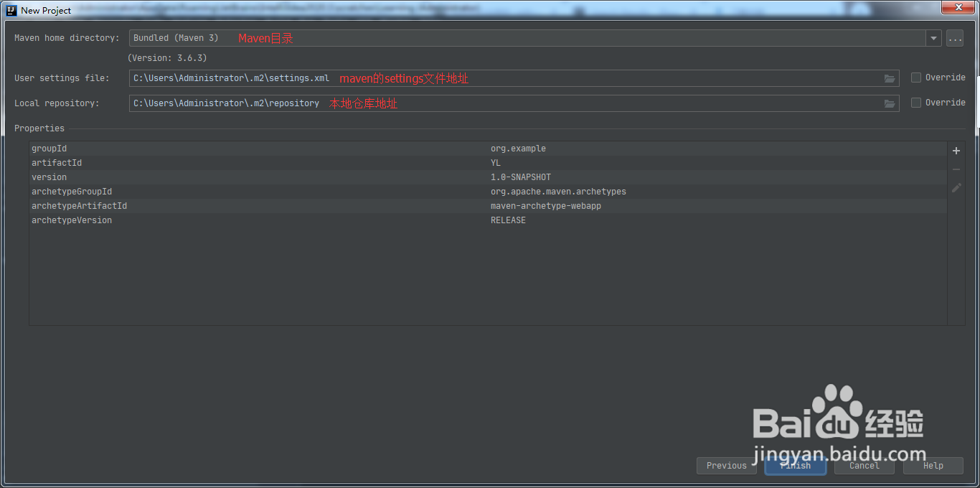Click the Maven home browse ellipsis button

coord(955,38)
